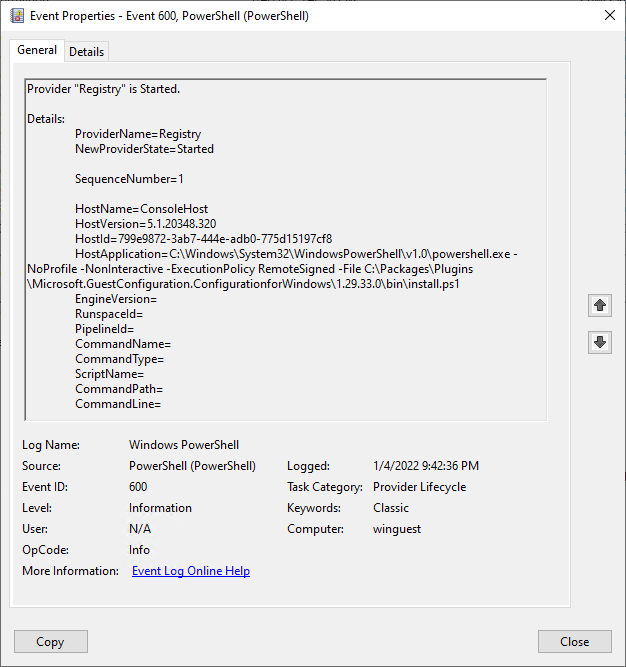Viewport: 626px width, 667px height.
Task: Click the Computer value 'winguest'
Action: (397, 529)
